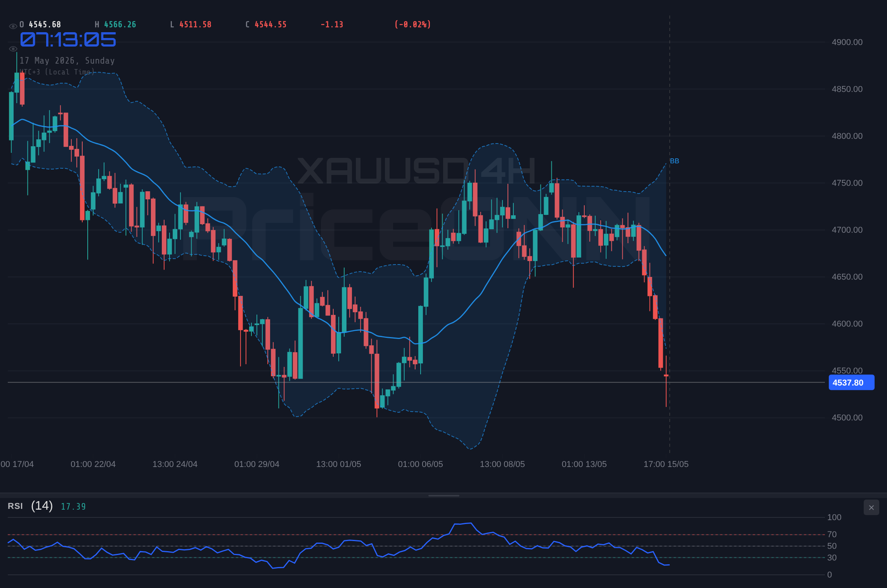Click the close value 4544.55
887x588 pixels.
271,24
